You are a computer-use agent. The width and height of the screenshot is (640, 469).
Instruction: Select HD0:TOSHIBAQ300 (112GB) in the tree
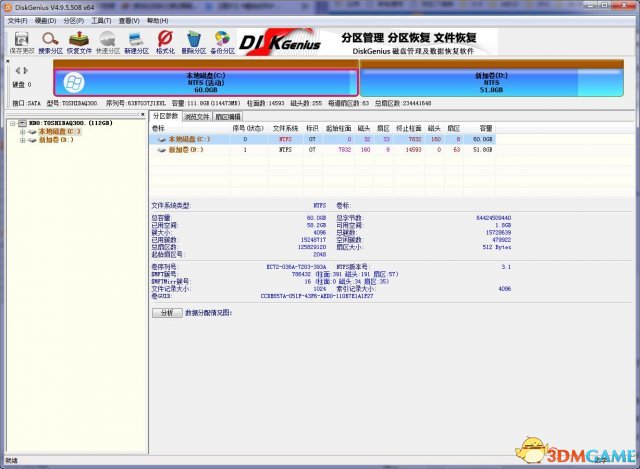(71, 123)
